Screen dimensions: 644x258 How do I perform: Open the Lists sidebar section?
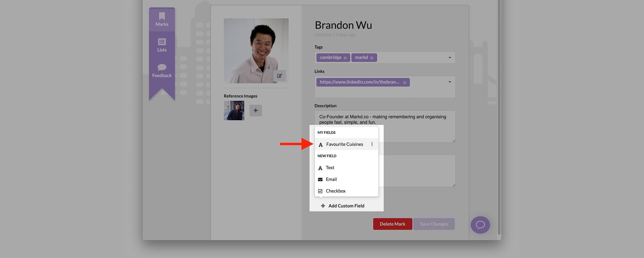coord(162,45)
